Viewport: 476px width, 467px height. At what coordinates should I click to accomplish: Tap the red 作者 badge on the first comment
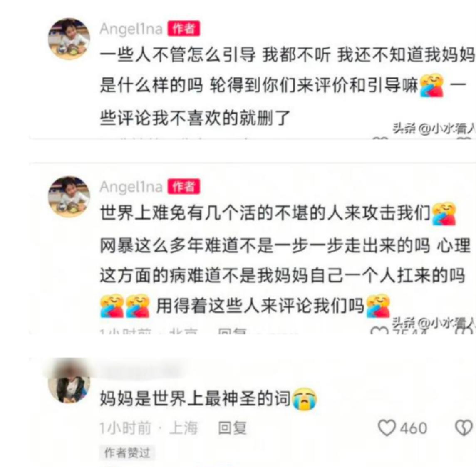(x=184, y=29)
